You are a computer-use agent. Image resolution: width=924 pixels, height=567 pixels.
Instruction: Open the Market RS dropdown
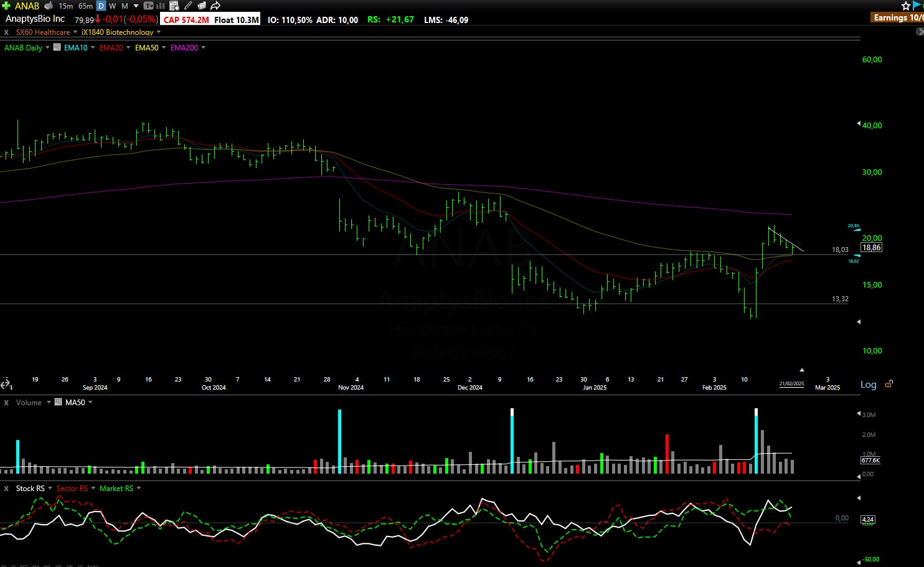click(x=138, y=489)
